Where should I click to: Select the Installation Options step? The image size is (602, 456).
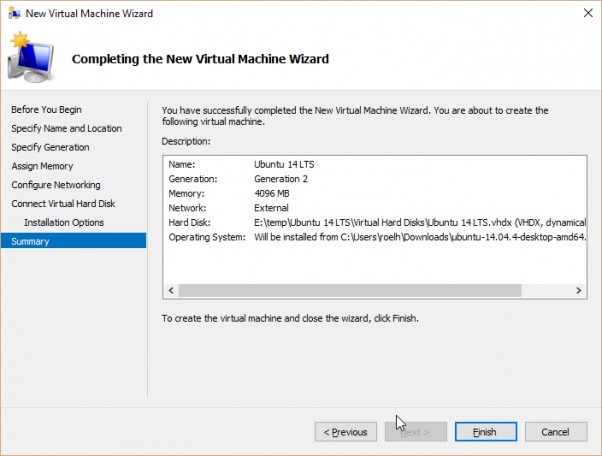tap(64, 223)
